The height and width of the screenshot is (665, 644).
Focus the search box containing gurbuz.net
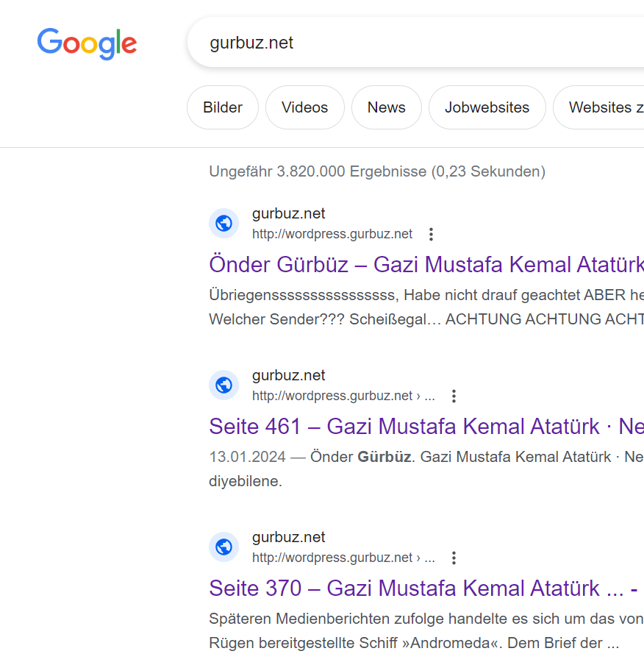[x=412, y=43]
